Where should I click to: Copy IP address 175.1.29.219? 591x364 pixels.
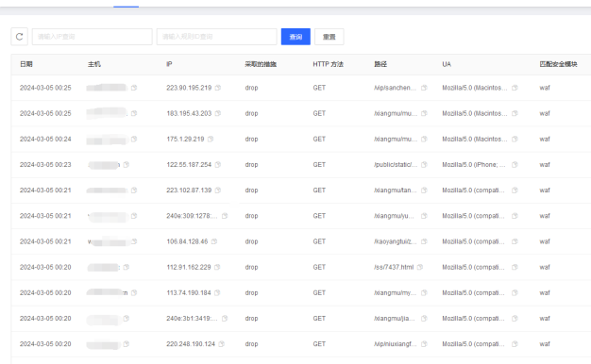[211, 139]
